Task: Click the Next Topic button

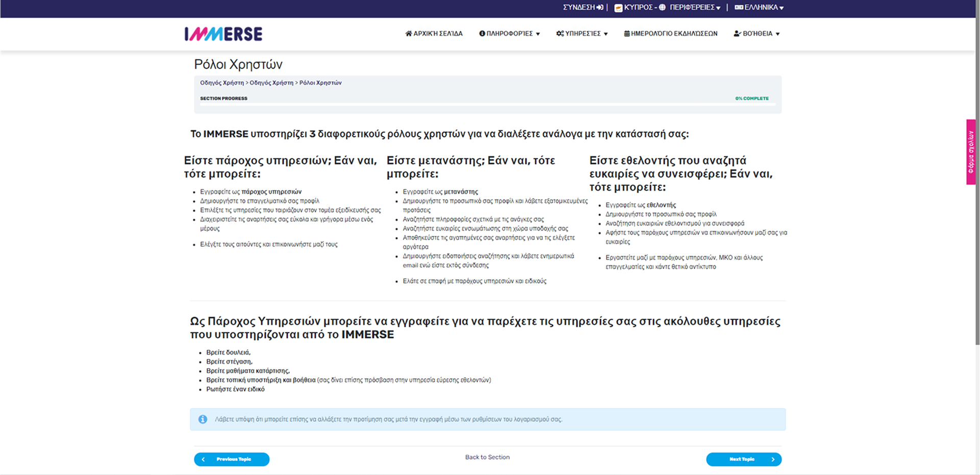Action: point(744,459)
